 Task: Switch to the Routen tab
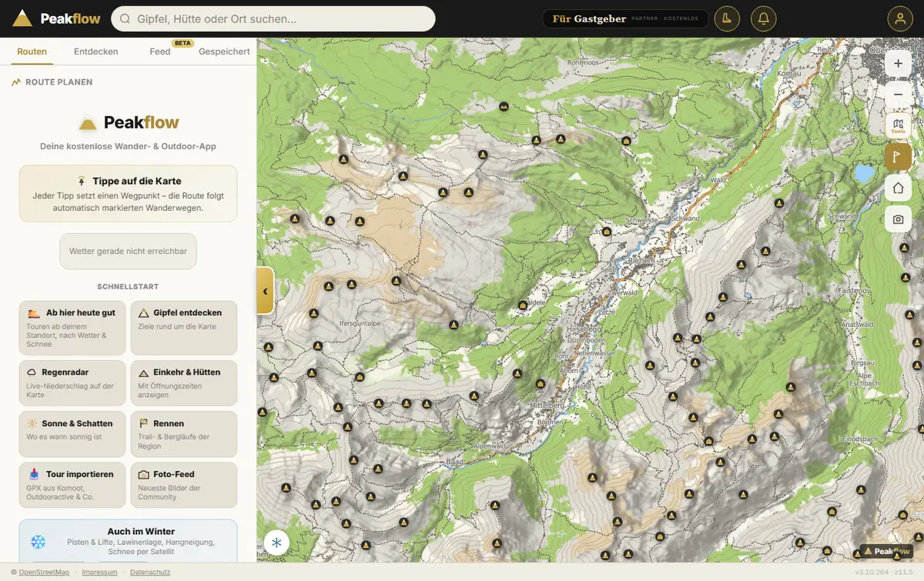(x=32, y=52)
